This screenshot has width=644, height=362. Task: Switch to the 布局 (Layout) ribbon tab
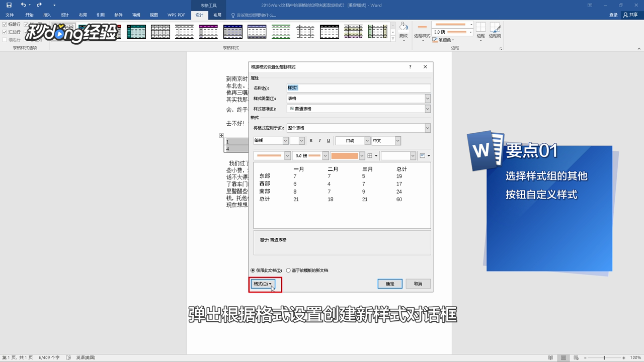(x=217, y=15)
